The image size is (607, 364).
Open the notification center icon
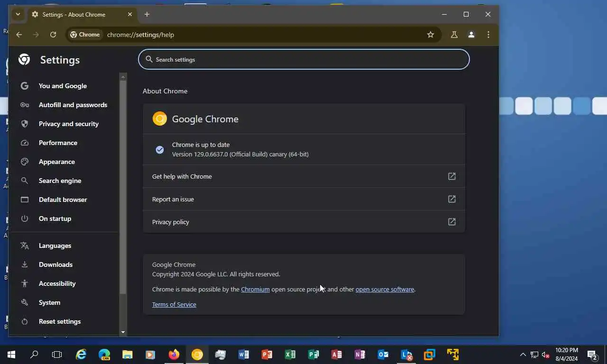click(x=592, y=355)
